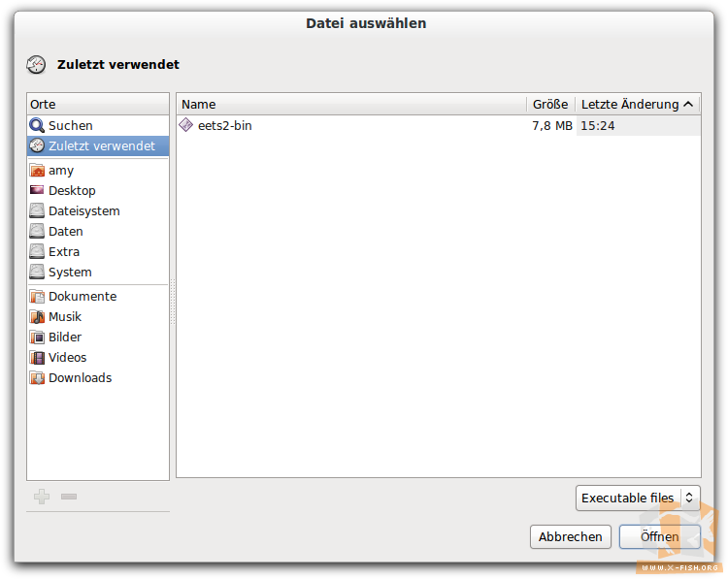Sort by the Größe column header
The width and height of the screenshot is (728, 579).
[551, 105]
